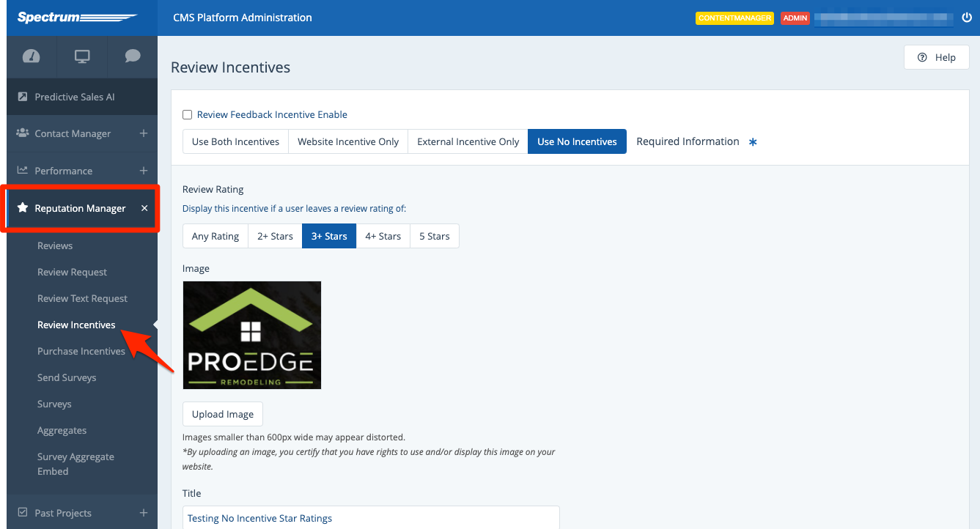Click the Performance chart icon
This screenshot has height=529, width=980.
[23, 171]
